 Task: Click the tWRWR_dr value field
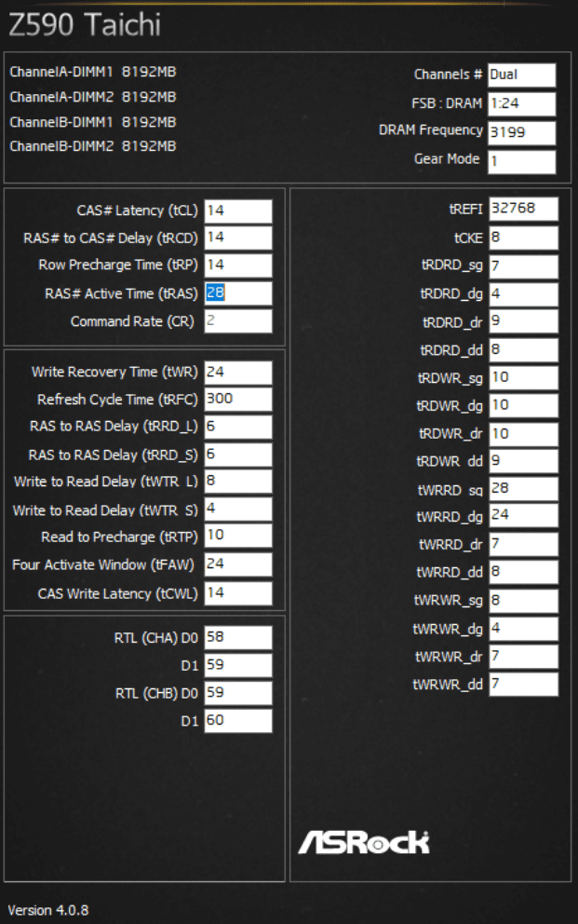[x=524, y=657]
